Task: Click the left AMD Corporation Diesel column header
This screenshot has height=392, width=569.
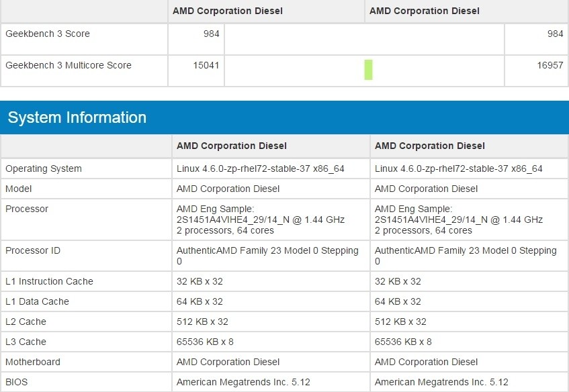Action: 227,11
